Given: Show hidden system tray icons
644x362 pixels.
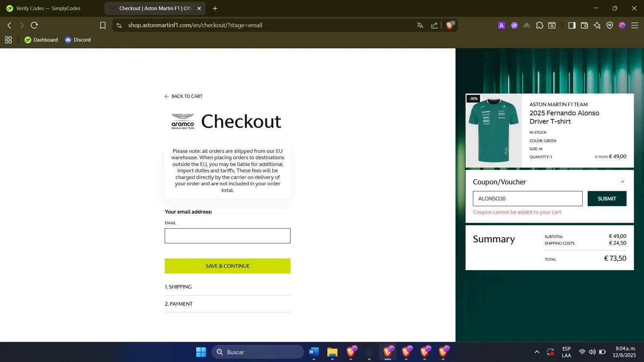Looking at the screenshot, I should pyautogui.click(x=537, y=352).
